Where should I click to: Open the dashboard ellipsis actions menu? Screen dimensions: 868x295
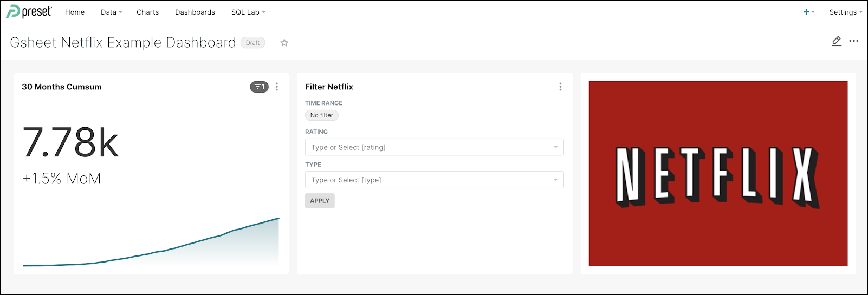tap(854, 41)
